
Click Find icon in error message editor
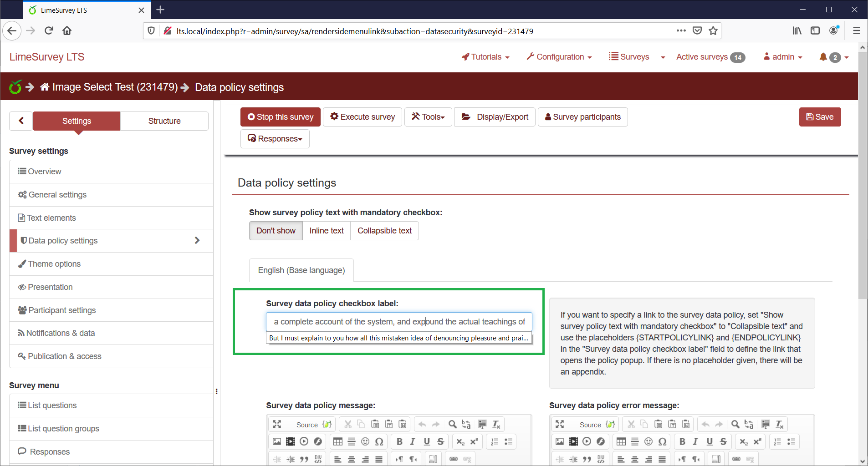[735, 424]
